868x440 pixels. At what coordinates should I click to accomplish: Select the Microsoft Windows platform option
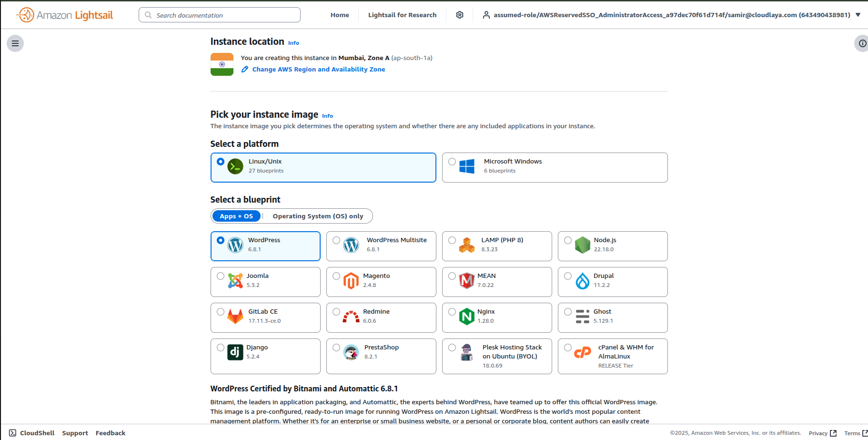click(452, 162)
